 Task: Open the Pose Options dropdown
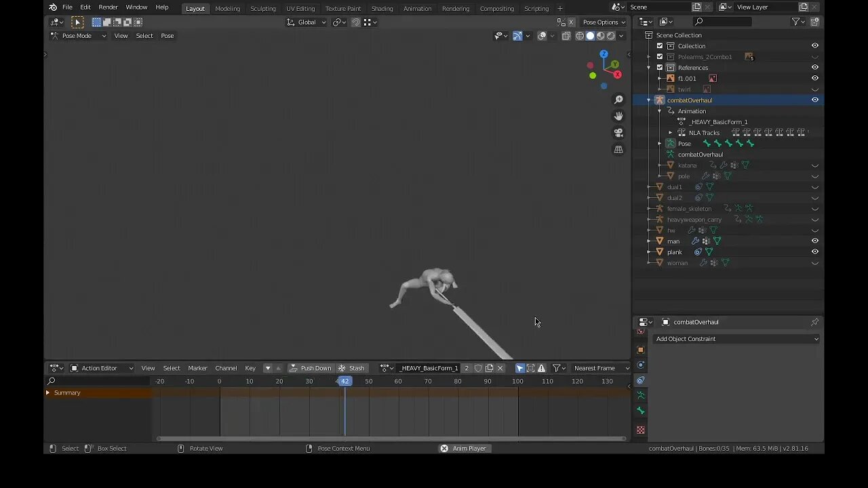602,22
